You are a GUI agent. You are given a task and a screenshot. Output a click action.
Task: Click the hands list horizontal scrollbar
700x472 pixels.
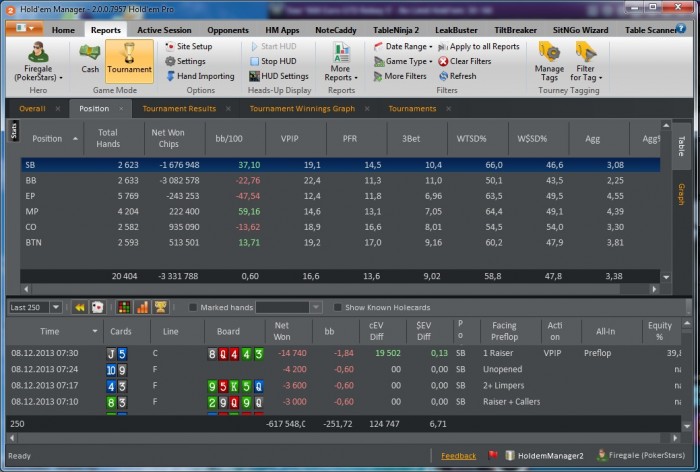click(343, 438)
